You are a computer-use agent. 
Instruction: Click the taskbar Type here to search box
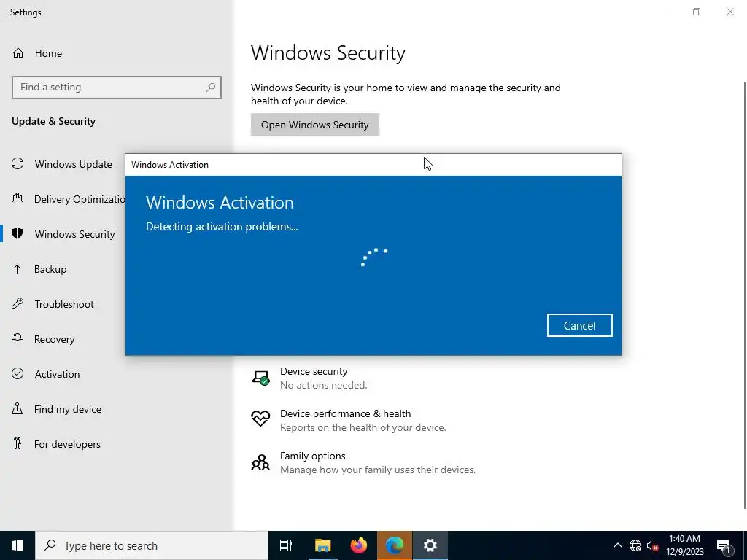point(152,545)
